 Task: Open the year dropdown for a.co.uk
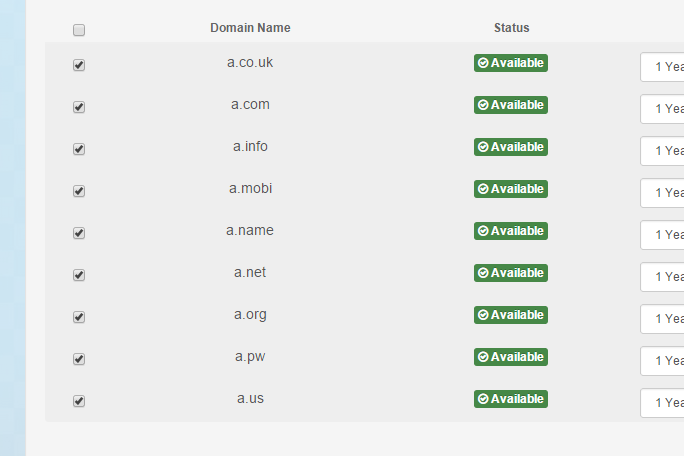point(662,67)
